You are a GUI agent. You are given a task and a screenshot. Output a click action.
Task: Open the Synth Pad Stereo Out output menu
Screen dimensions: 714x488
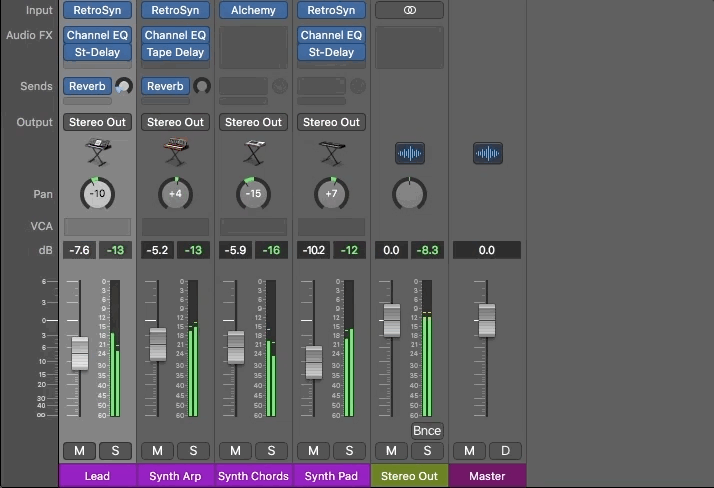coord(332,122)
